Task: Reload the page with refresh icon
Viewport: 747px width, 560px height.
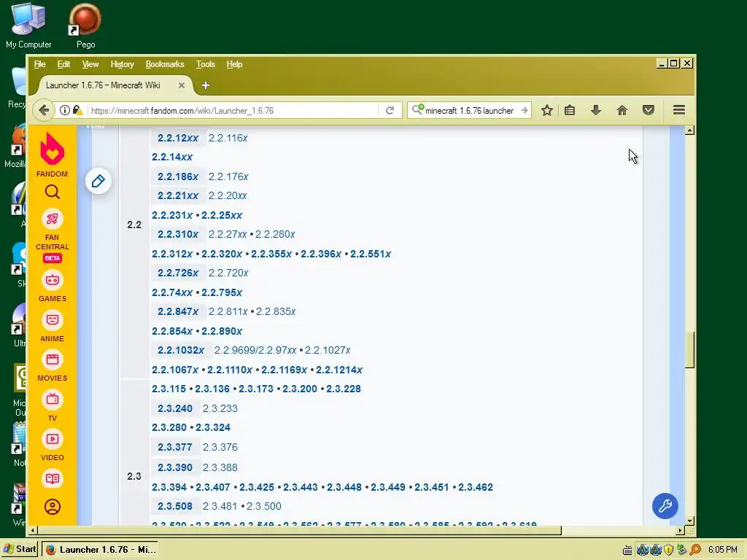Action: [390, 111]
